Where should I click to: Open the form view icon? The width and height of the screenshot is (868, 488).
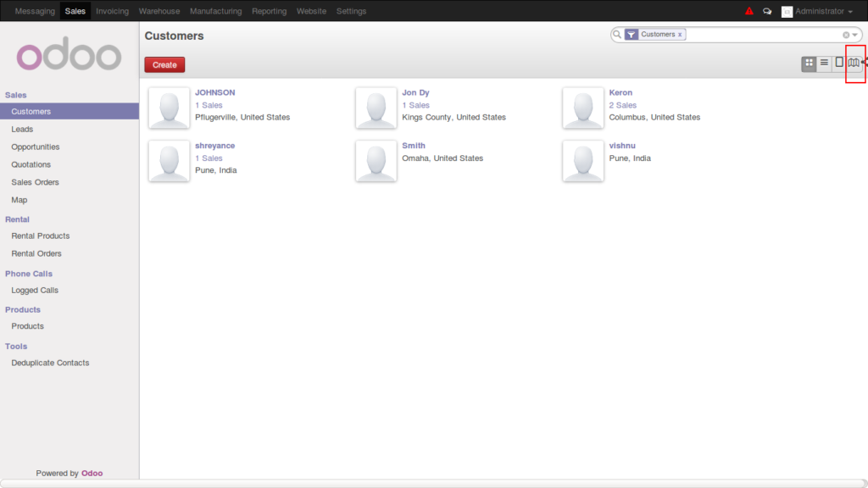point(839,62)
